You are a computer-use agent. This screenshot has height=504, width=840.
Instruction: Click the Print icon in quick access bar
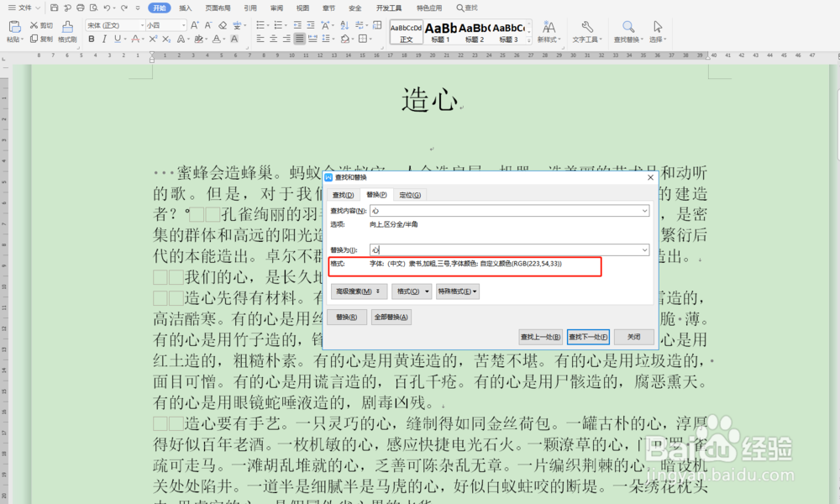click(81, 8)
